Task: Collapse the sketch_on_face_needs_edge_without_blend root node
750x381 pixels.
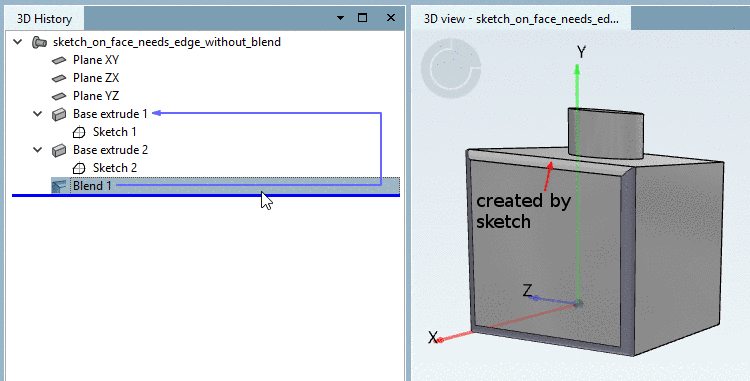Action: (18, 42)
